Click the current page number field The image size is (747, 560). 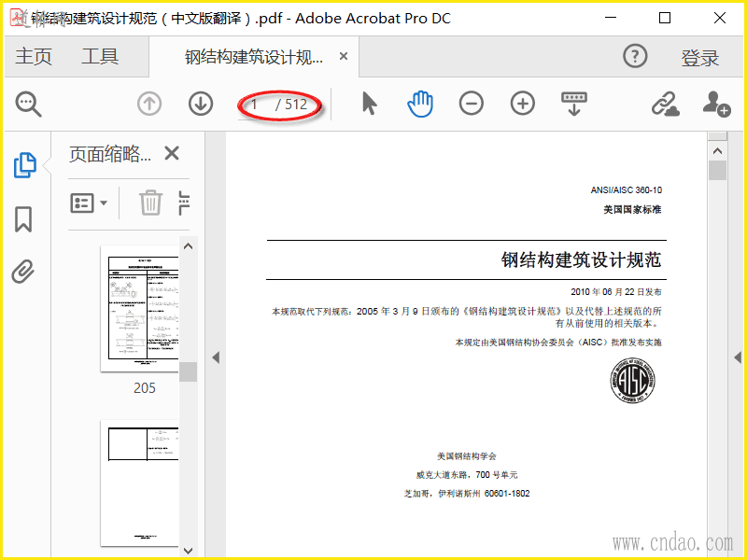tap(255, 104)
